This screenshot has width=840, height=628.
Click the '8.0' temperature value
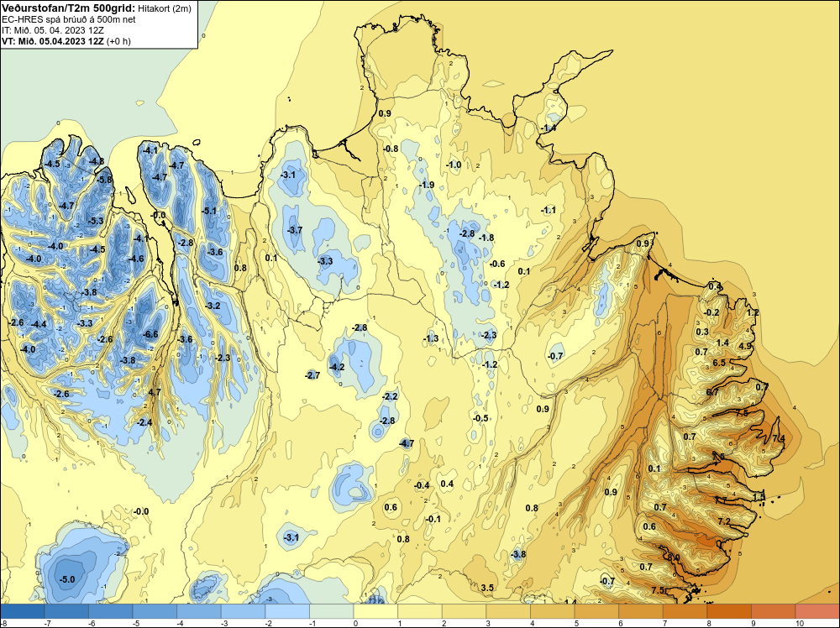(674, 557)
